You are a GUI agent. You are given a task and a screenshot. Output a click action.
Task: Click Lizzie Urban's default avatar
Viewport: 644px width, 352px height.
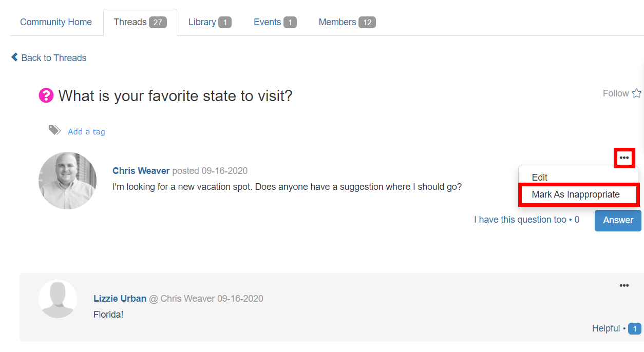coord(58,299)
